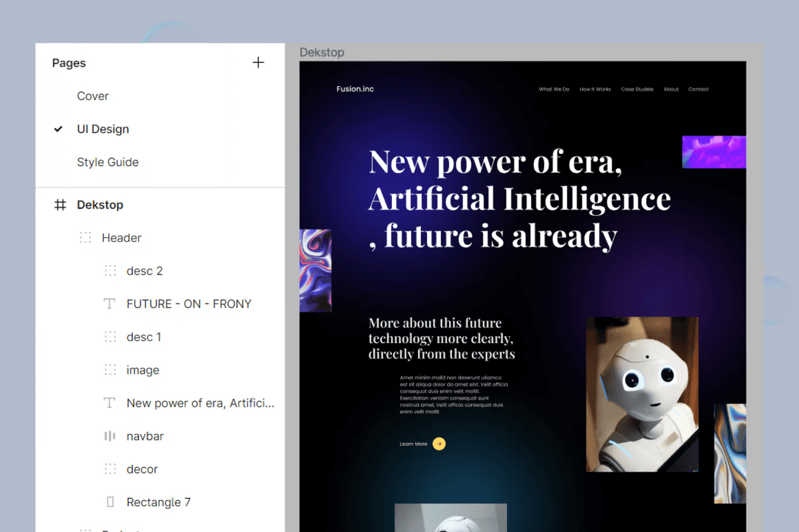Click the swirled marble decor image at left
The image size is (799, 532).
(316, 270)
